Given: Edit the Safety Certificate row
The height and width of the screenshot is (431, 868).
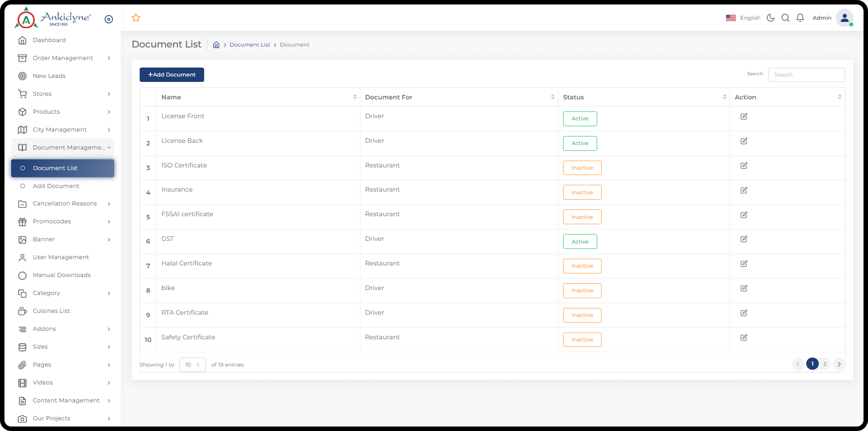Looking at the screenshot, I should [744, 337].
